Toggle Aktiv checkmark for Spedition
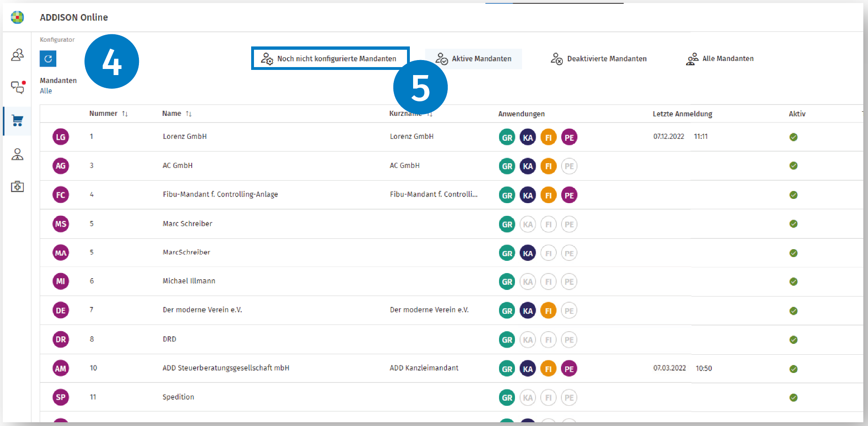The height and width of the screenshot is (426, 868). point(793,397)
